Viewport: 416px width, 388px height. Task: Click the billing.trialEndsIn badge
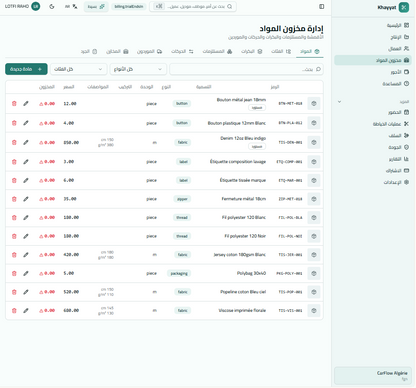tap(129, 7)
